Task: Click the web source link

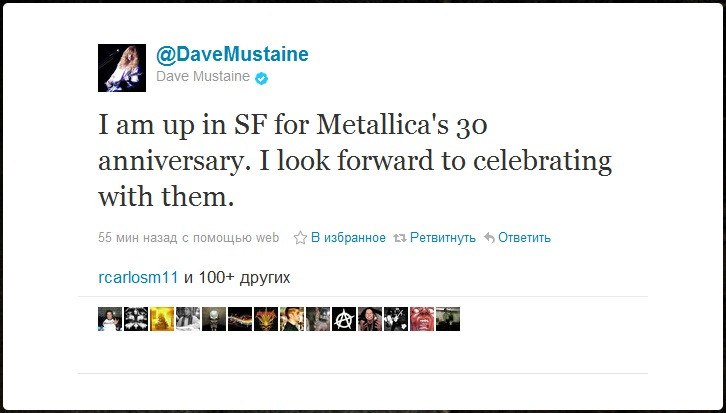Action: click(268, 238)
